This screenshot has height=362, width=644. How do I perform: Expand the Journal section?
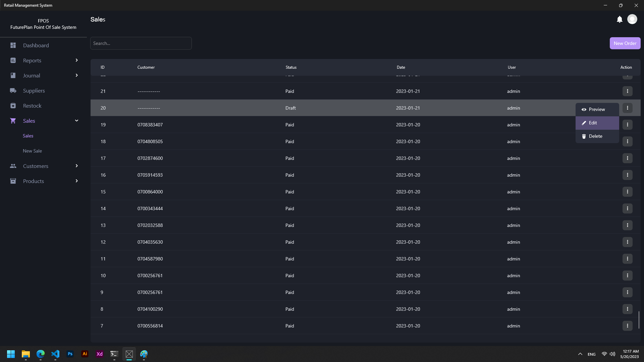[76, 75]
